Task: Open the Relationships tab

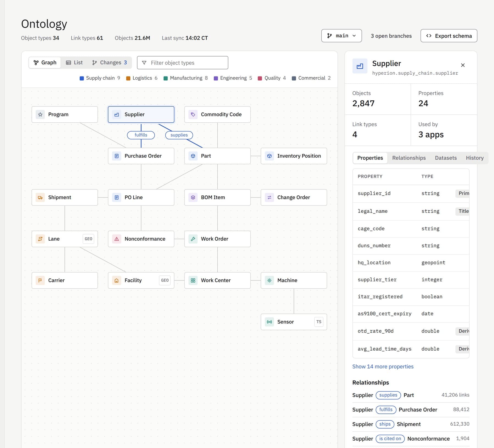Action: (x=409, y=158)
